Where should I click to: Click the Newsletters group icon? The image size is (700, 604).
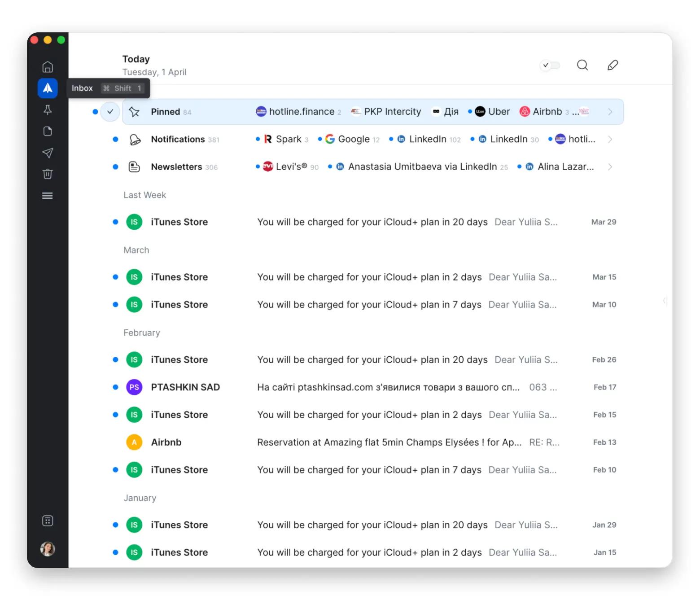[x=134, y=167]
